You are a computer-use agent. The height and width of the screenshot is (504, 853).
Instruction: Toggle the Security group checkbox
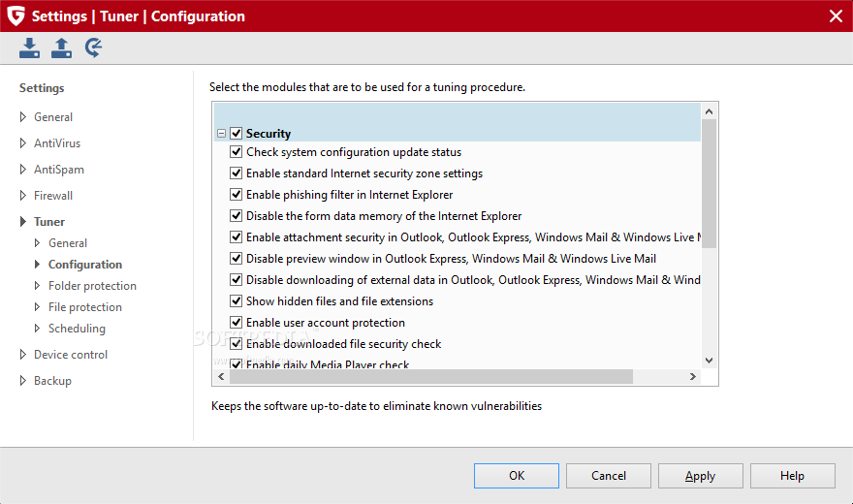pyautogui.click(x=237, y=133)
